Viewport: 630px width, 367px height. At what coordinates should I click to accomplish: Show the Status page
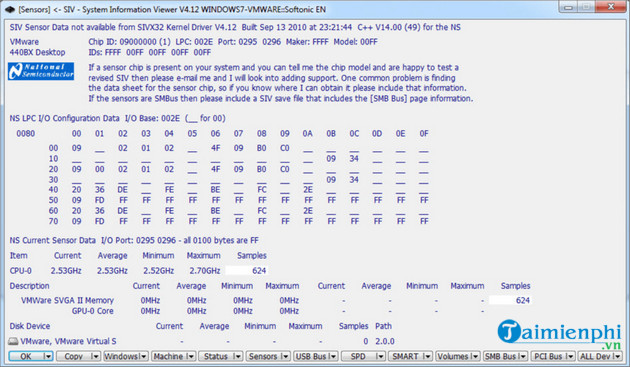[x=216, y=356]
